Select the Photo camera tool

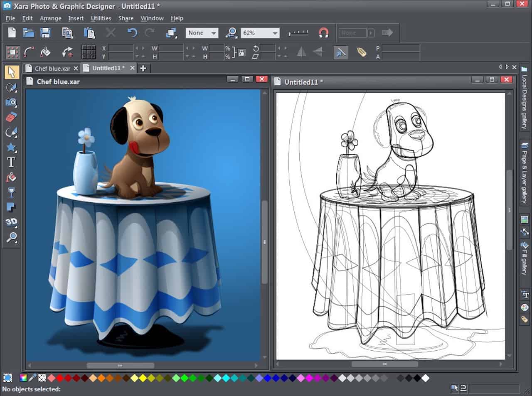11,102
